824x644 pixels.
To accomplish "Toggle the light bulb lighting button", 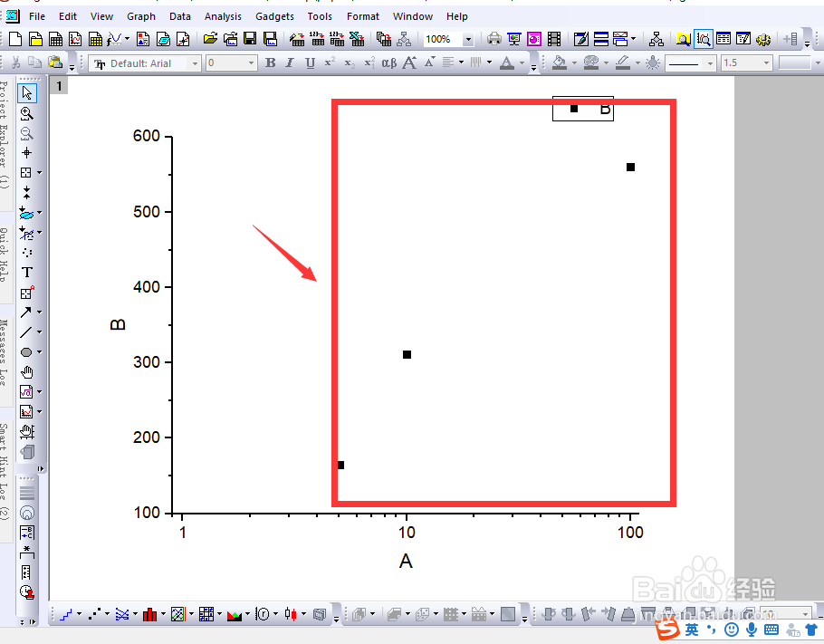I will click(653, 62).
